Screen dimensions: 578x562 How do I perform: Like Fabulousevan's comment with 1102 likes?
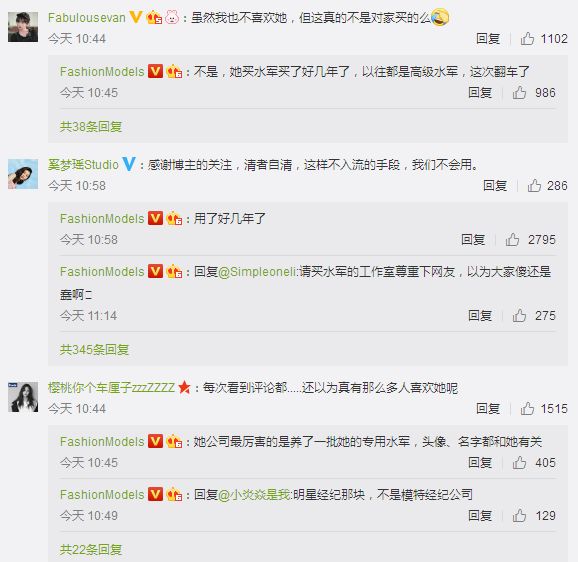click(527, 38)
